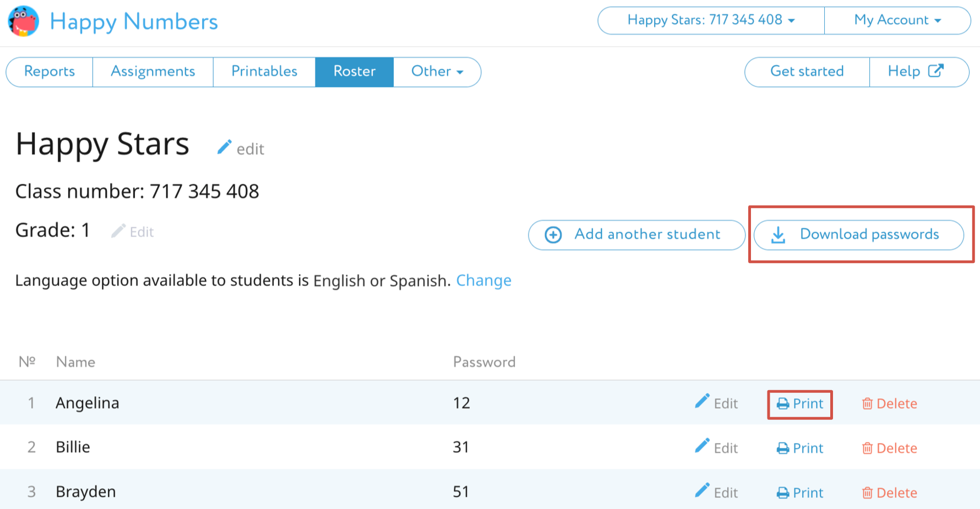The height and width of the screenshot is (509, 980).
Task: Click the edit pencil icon for Angelina
Action: point(702,401)
